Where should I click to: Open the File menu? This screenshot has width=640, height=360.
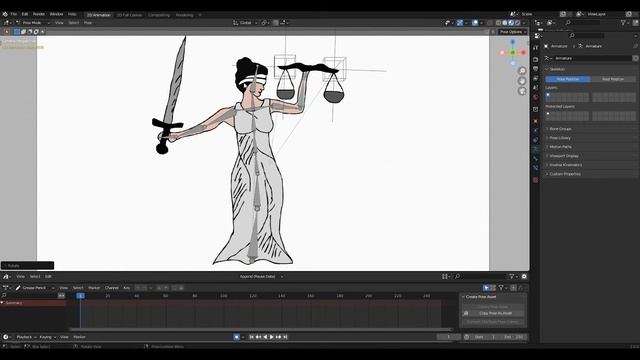(x=13, y=14)
